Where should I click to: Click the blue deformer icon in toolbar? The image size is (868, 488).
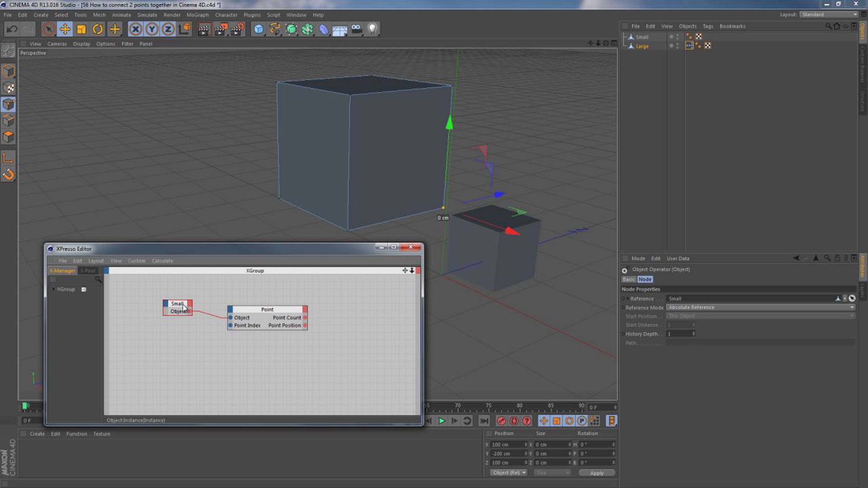click(324, 29)
